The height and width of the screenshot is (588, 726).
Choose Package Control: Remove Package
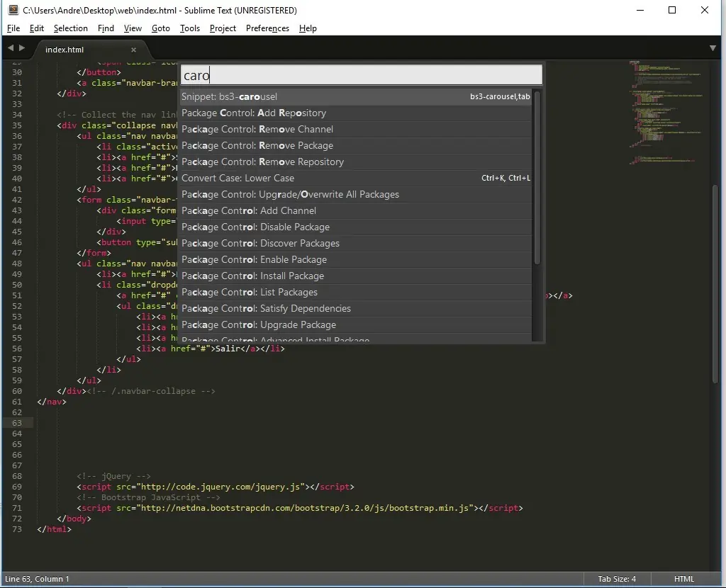pyautogui.click(x=356, y=145)
